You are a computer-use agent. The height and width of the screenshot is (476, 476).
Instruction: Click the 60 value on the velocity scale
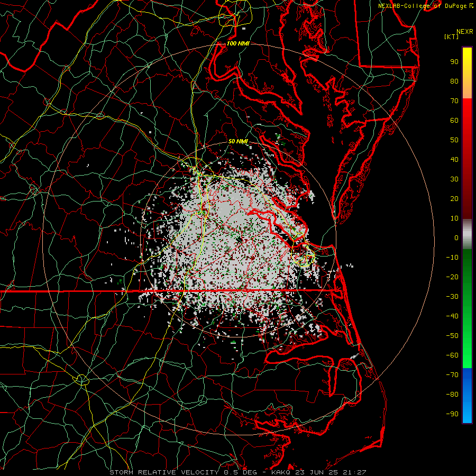click(x=454, y=121)
